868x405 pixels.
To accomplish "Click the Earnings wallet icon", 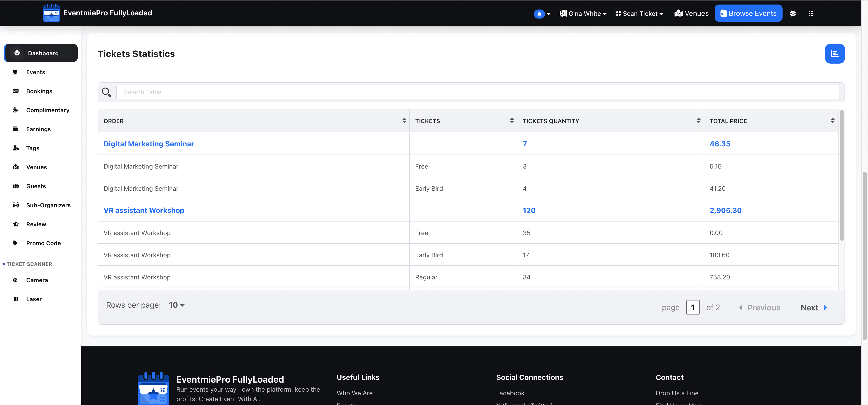I will (x=16, y=129).
